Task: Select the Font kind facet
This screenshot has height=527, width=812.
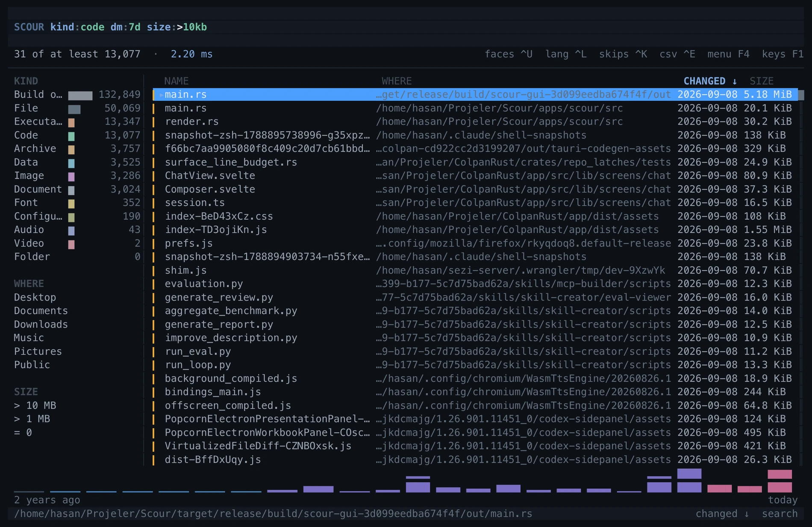Action: pyautogui.click(x=77, y=202)
